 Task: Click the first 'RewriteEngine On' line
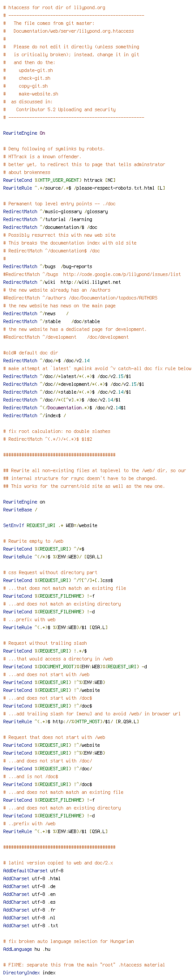click(24, 133)
